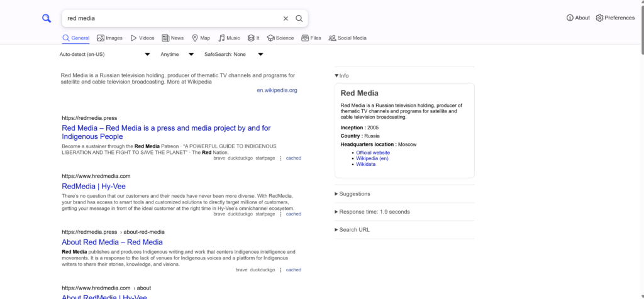The height and width of the screenshot is (299, 644).
Task: Select the Map pin icon
Action: point(195,38)
